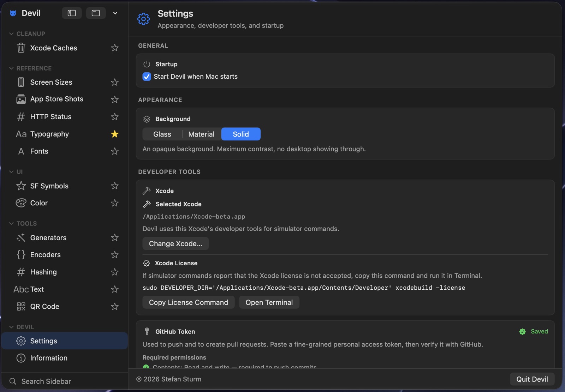565x392 pixels.
Task: Click the sidebar search magnifier icon
Action: coord(13,381)
